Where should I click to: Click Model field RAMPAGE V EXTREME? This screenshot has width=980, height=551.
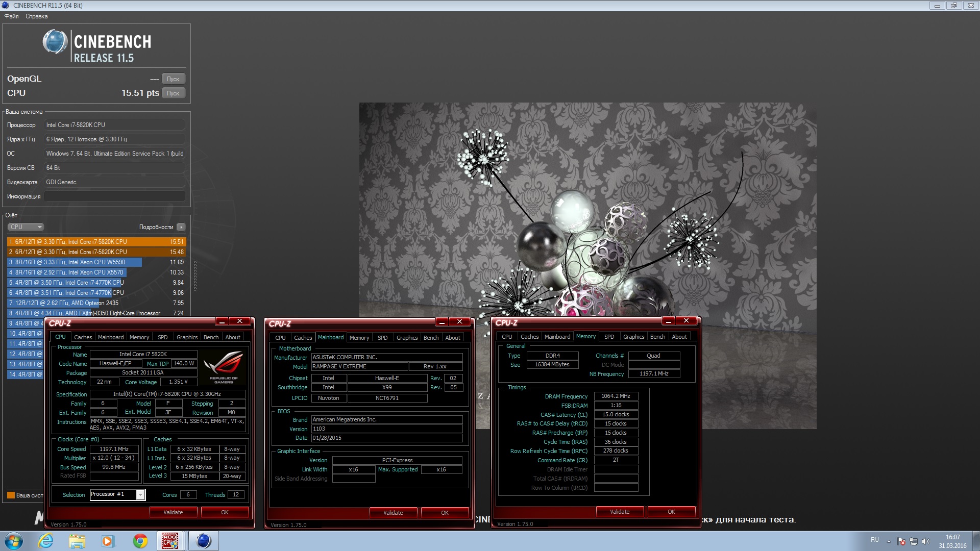point(360,366)
